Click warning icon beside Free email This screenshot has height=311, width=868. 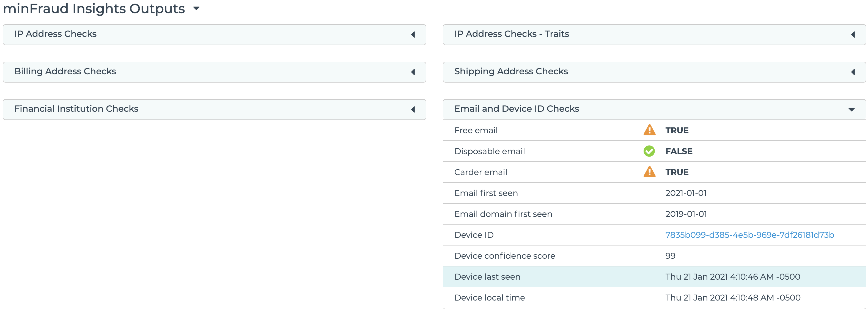point(649,130)
